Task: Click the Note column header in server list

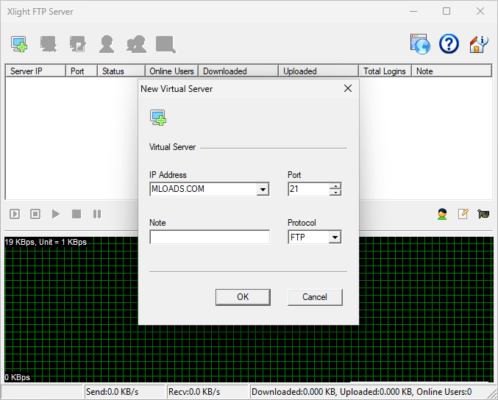Action: coord(451,71)
